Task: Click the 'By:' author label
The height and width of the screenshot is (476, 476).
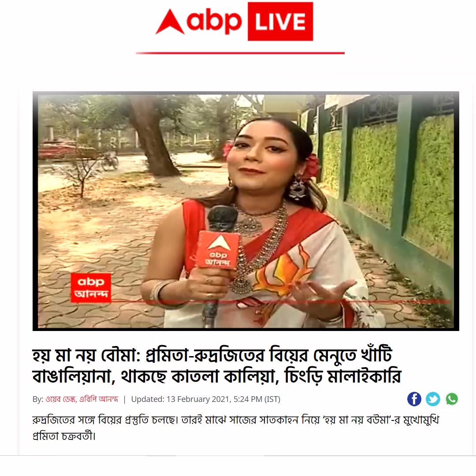Action: pyautogui.click(x=38, y=399)
